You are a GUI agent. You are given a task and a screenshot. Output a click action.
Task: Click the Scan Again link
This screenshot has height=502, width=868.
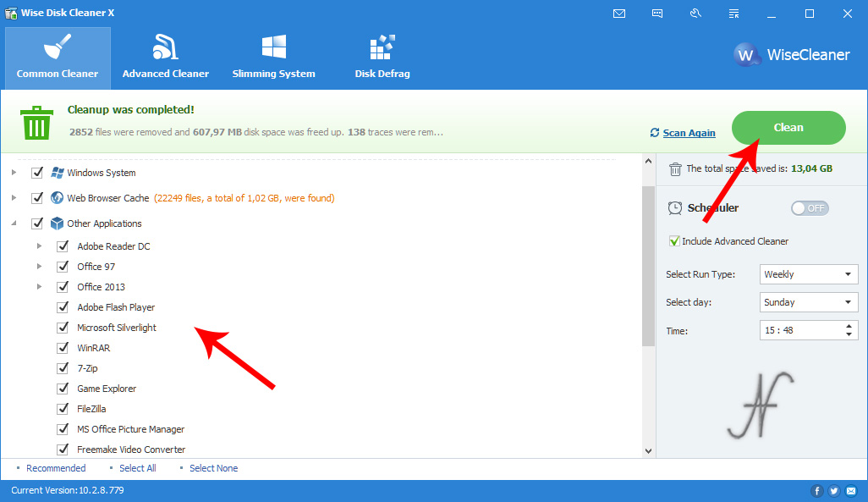689,133
